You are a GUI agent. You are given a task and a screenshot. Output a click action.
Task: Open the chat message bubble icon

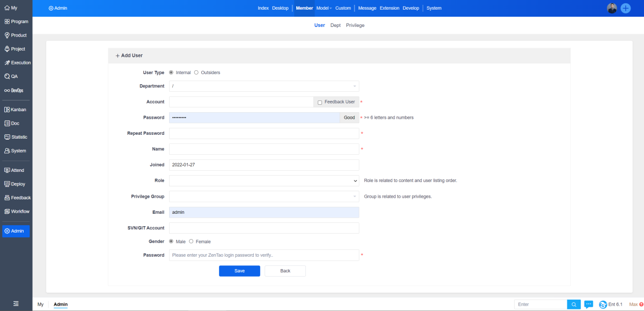coord(589,305)
